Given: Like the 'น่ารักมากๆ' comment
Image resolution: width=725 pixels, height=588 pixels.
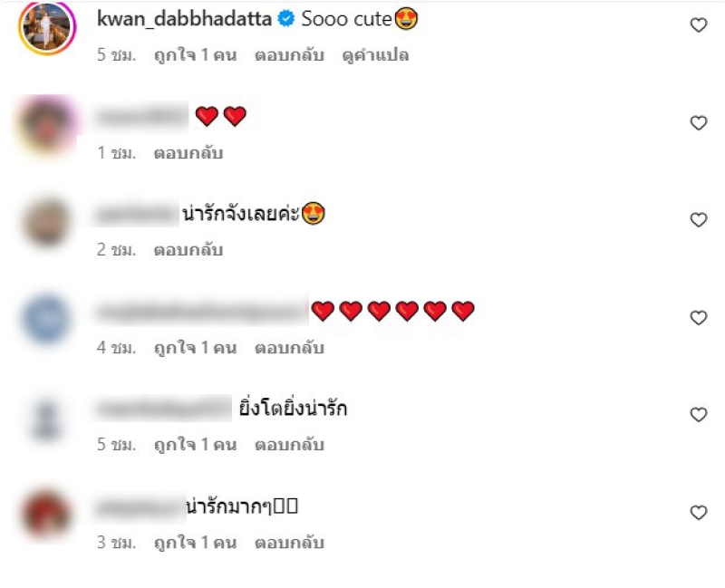Looking at the screenshot, I should pyautogui.click(x=698, y=513).
